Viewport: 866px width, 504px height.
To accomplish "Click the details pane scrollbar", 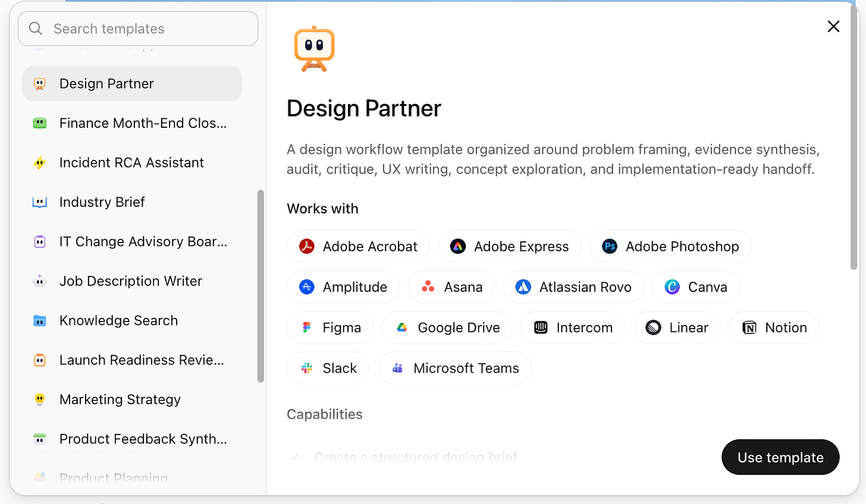I will tap(854, 137).
